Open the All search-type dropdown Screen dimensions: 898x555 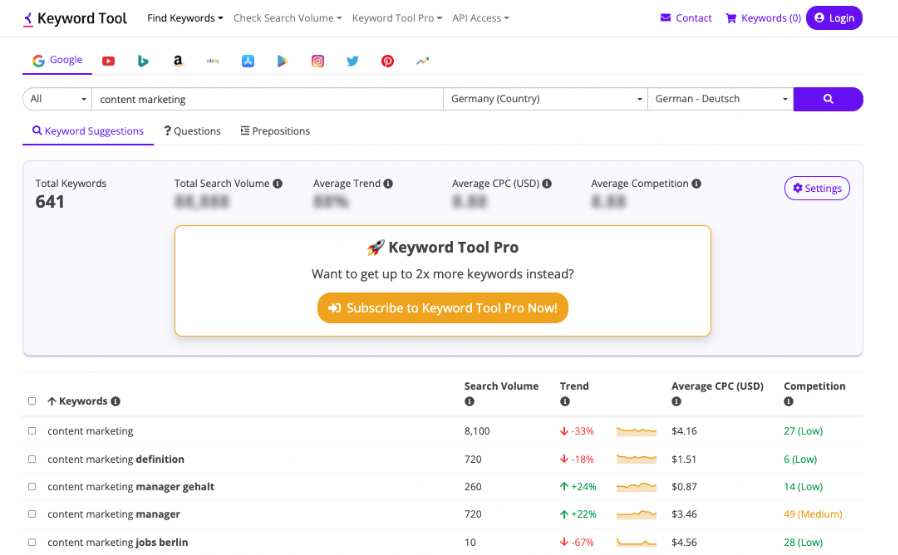coord(57,99)
